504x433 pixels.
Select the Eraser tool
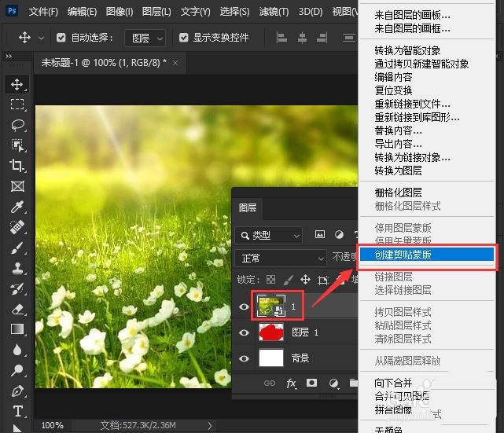pos(17,309)
